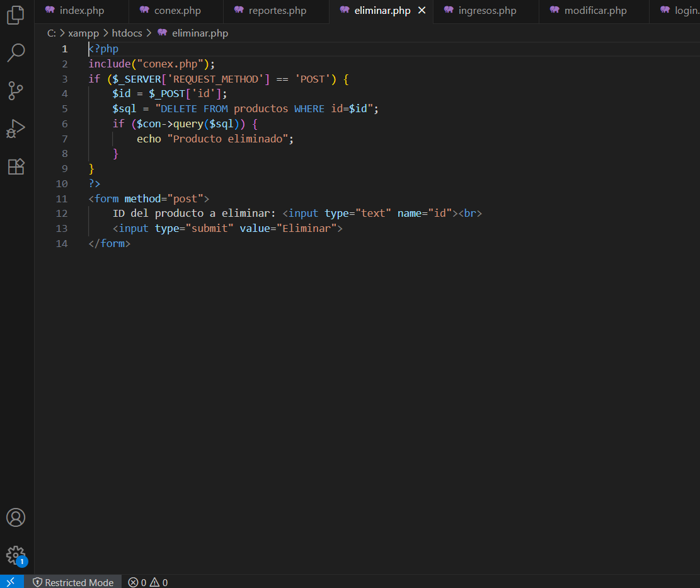Image resolution: width=700 pixels, height=588 pixels.
Task: Click line number 5 in the gutter
Action: (x=64, y=108)
